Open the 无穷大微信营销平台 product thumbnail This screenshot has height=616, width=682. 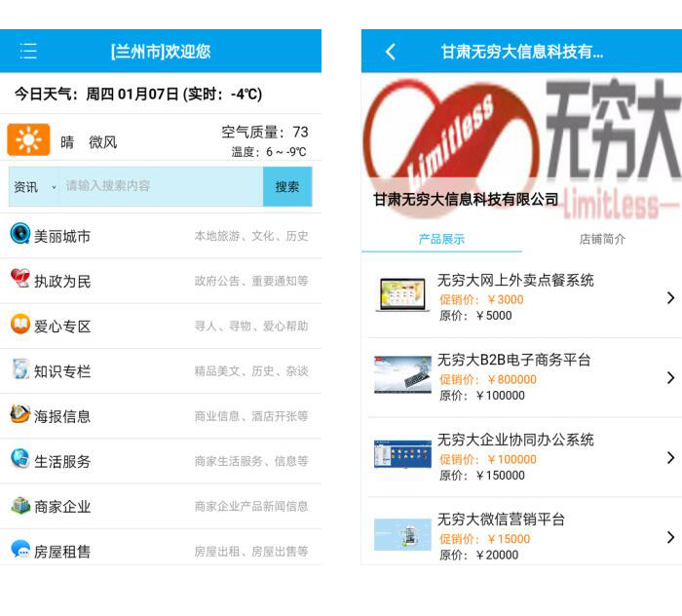(x=402, y=535)
